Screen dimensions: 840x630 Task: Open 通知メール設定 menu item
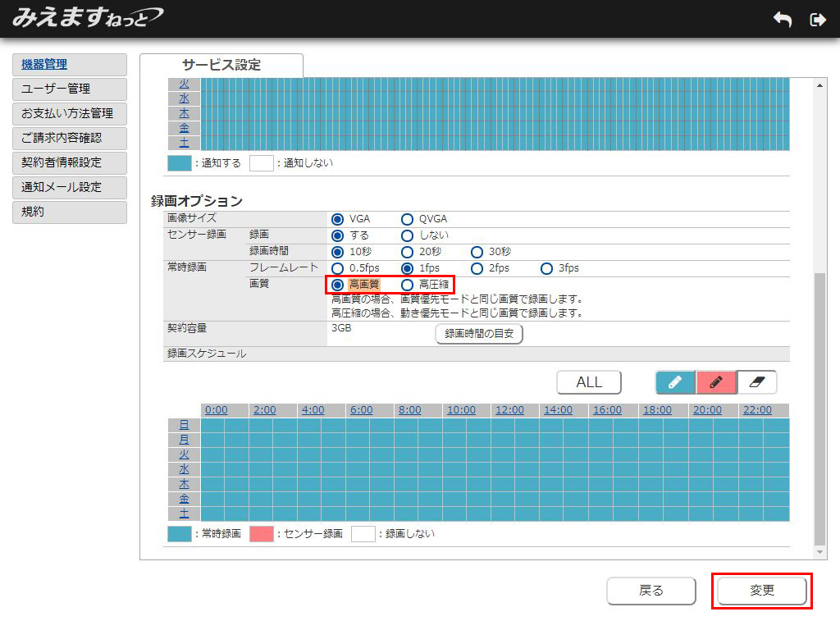pyautogui.click(x=70, y=187)
